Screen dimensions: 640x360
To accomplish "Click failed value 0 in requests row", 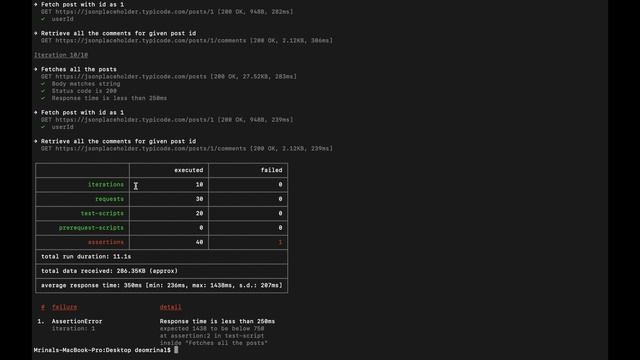I will click(280, 199).
